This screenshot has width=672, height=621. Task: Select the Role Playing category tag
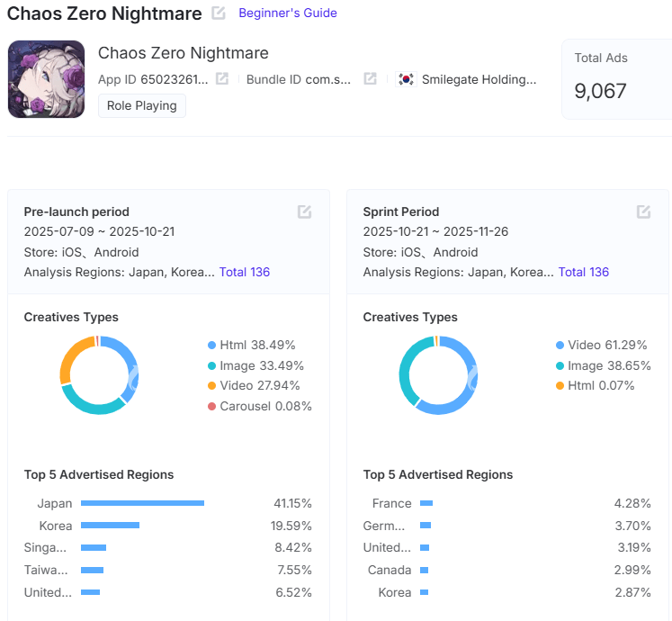(142, 105)
